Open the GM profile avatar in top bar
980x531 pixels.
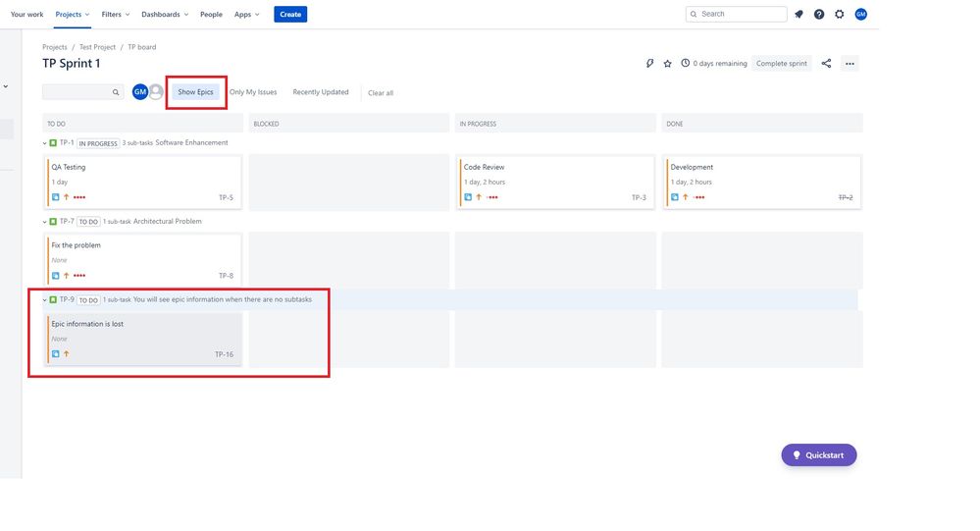pyautogui.click(x=860, y=14)
